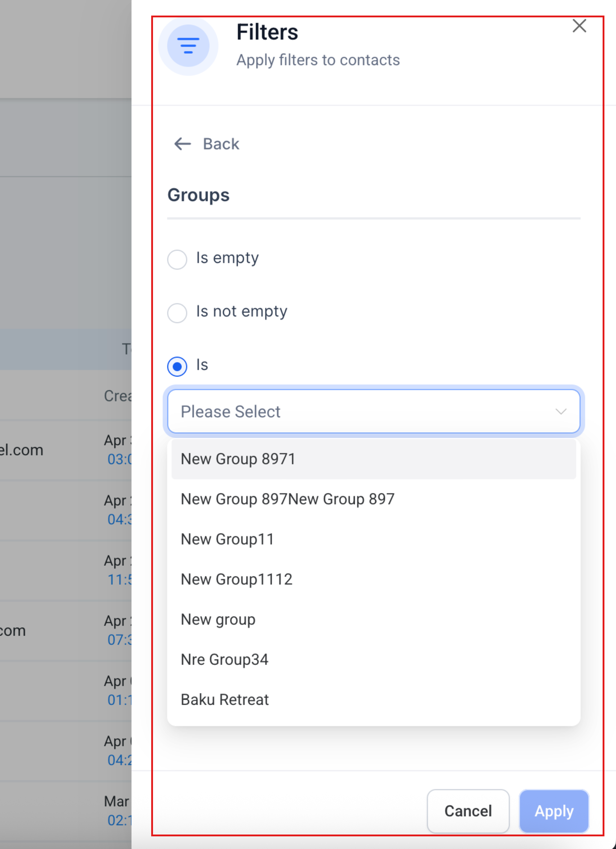Select the "Is not empty" radio option
Screen dimensions: 616x849
177,313
